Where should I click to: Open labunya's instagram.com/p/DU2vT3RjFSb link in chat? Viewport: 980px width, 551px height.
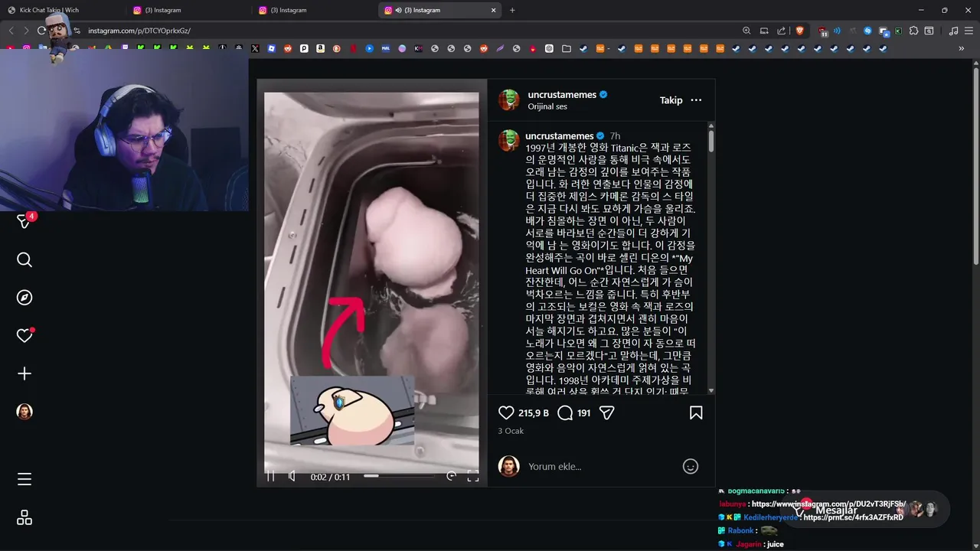pyautogui.click(x=829, y=504)
